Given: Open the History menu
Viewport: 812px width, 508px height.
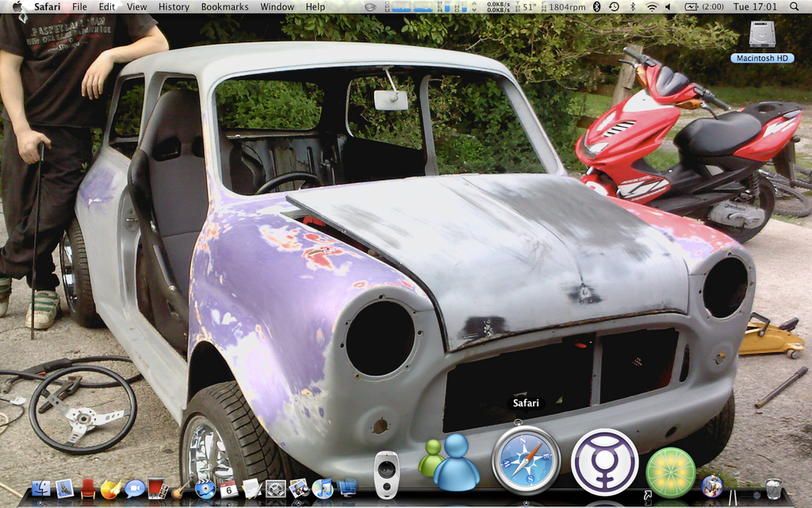Looking at the screenshot, I should tap(174, 6).
